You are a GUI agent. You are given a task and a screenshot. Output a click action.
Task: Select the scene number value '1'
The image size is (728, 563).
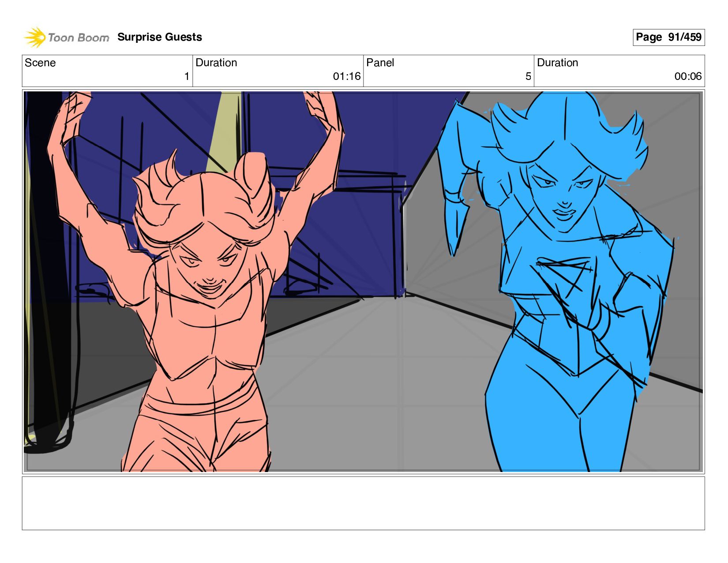point(187,76)
